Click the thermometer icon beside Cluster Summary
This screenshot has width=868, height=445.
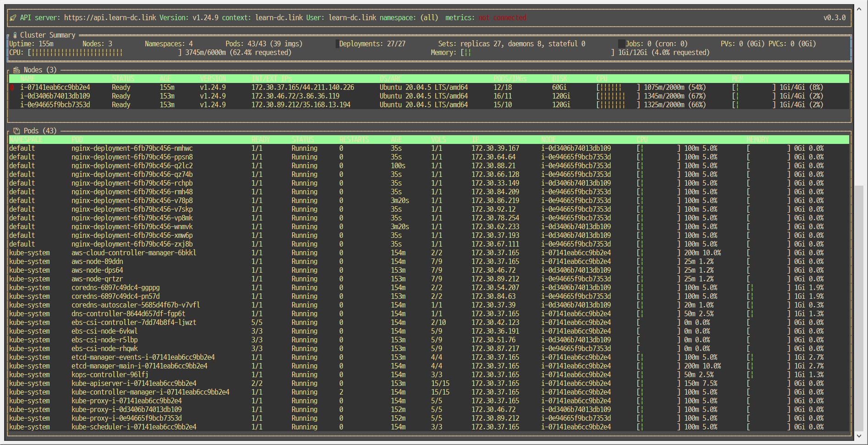click(15, 35)
